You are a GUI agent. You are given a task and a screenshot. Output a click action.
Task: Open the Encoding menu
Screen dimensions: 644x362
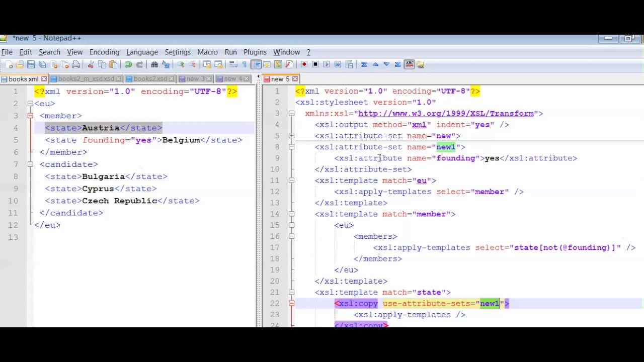[x=104, y=52]
